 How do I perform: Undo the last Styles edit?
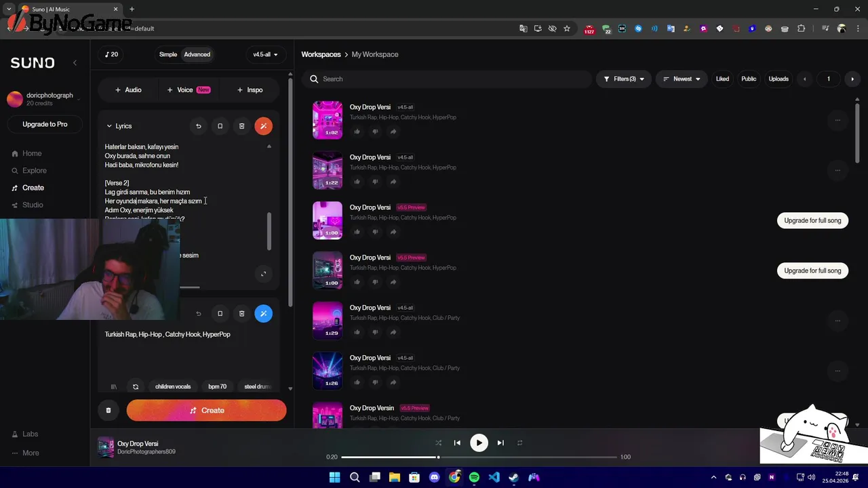[x=198, y=314]
